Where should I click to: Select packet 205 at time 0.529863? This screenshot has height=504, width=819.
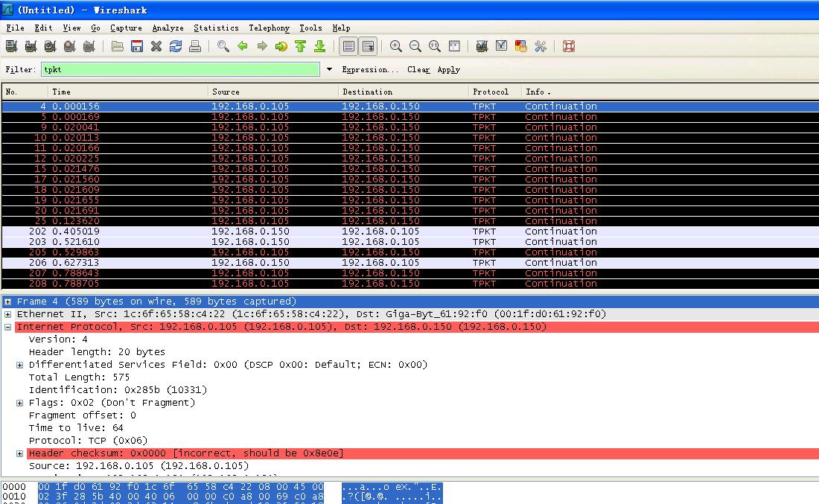tap(410, 252)
